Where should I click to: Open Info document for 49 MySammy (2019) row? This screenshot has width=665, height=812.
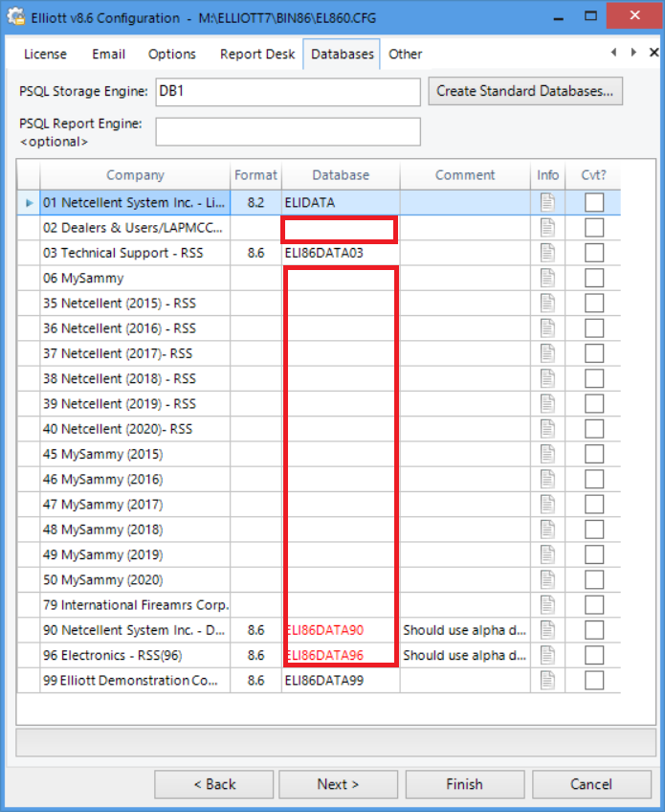point(547,554)
